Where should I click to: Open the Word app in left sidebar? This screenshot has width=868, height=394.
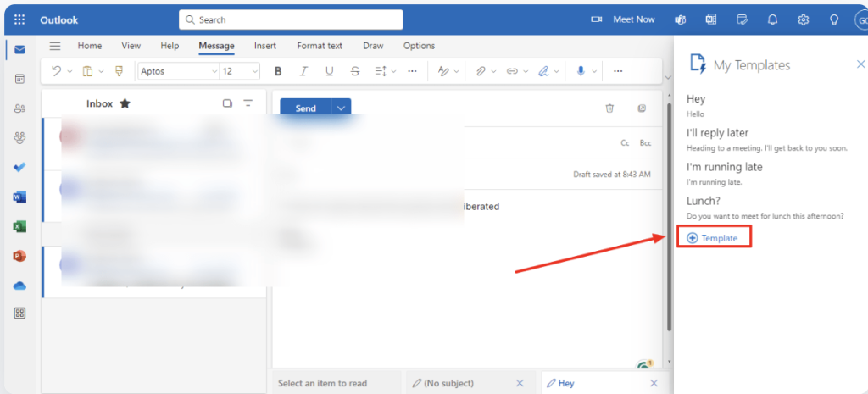(19, 197)
